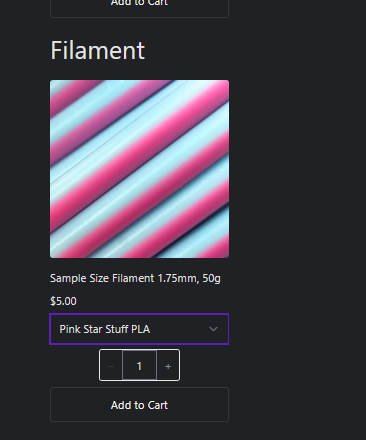The height and width of the screenshot is (440, 366).
Task: Click the chevron arrow on filament selector
Action: [213, 329]
